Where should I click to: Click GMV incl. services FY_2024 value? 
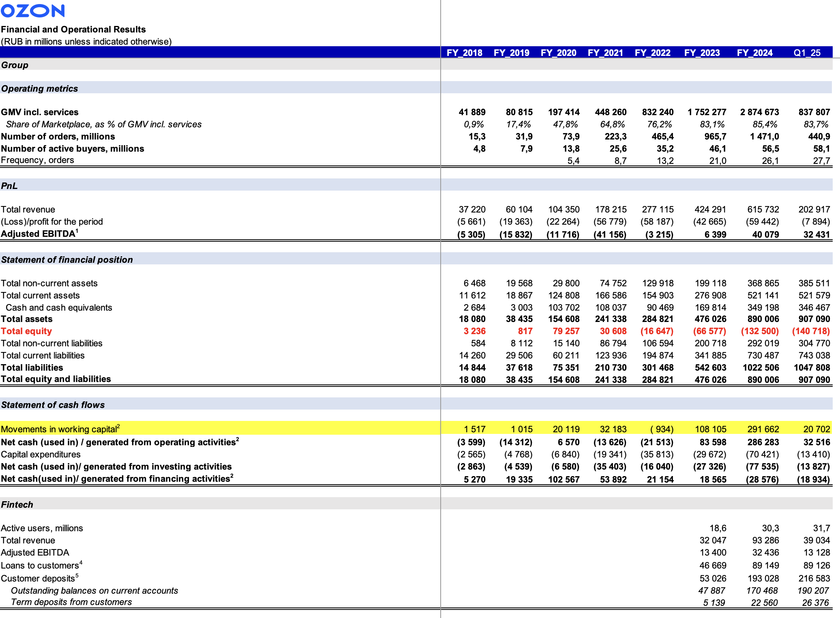(759, 112)
